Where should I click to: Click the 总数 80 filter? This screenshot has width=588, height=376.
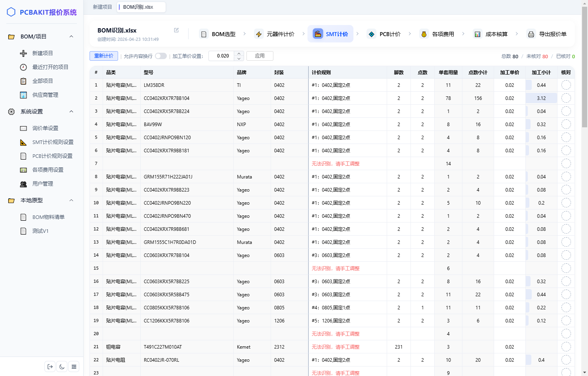(510, 56)
